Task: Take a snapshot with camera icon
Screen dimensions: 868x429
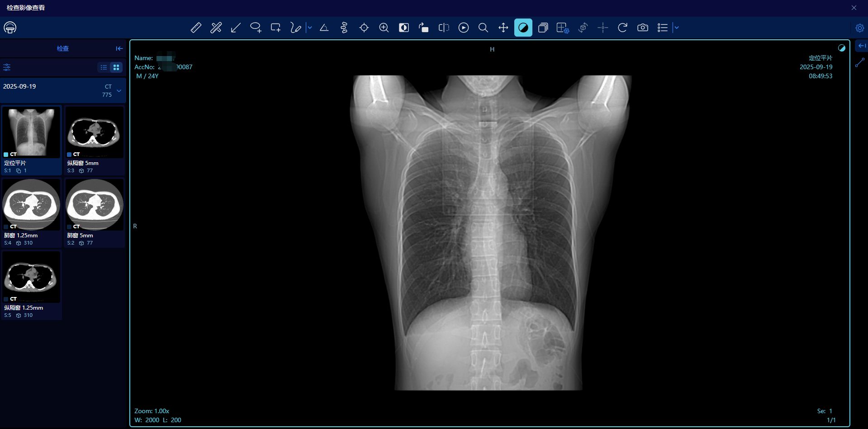Action: click(643, 28)
